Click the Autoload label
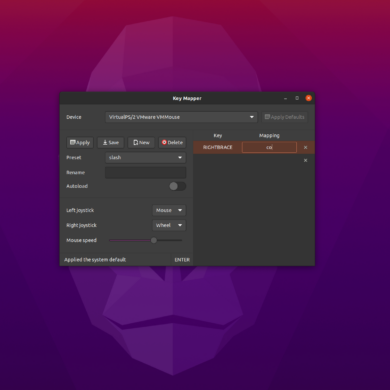This screenshot has width=390, height=390. tap(77, 186)
